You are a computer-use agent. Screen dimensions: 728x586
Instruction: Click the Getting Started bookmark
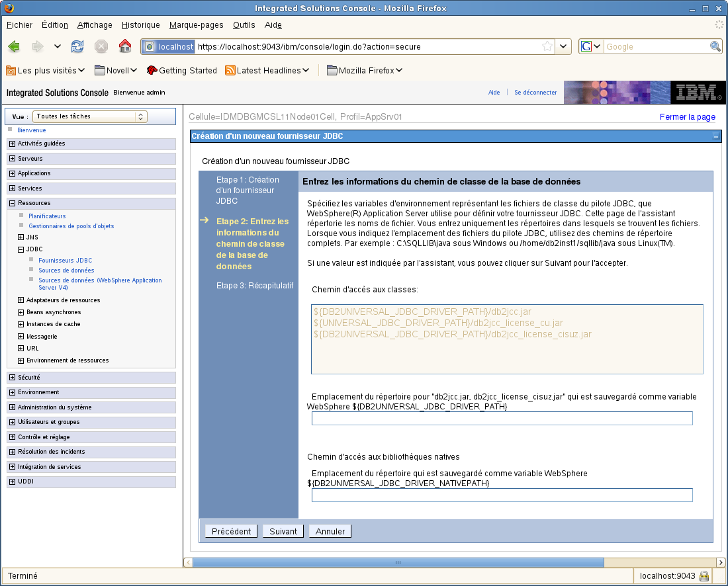(x=181, y=71)
